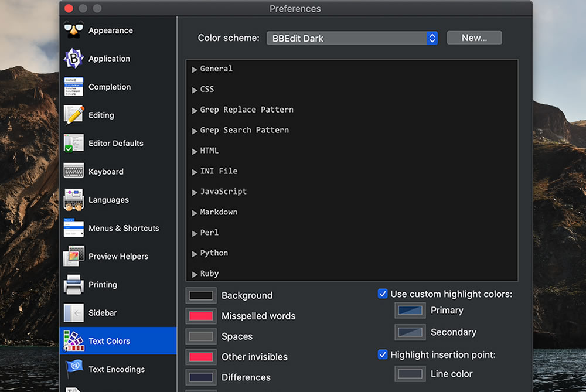Click the New... color scheme button
This screenshot has width=586, height=392.
tap(474, 38)
